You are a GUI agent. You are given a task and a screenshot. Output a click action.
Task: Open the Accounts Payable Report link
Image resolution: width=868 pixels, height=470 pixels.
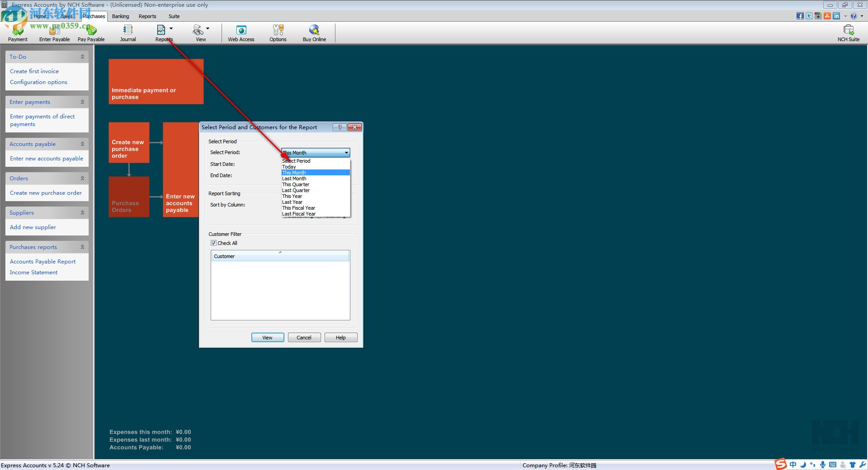[x=43, y=262]
